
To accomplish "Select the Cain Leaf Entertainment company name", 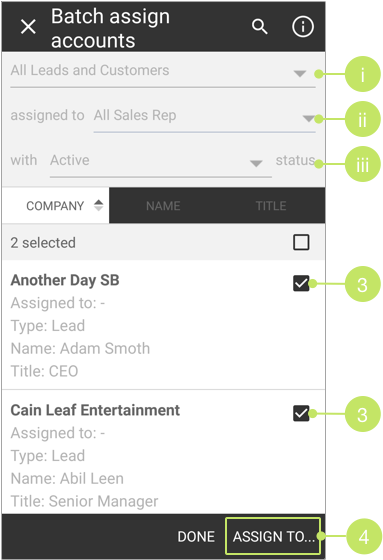I will (95, 410).
